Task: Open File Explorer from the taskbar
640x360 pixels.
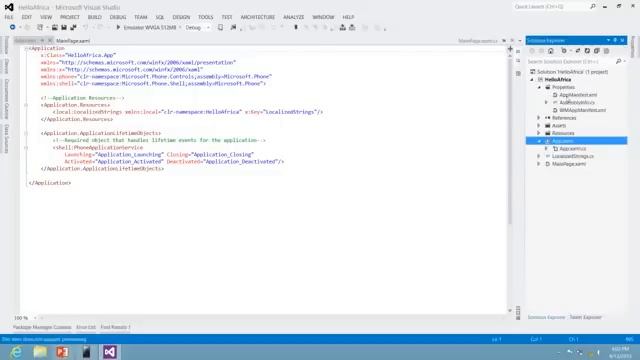Action: coord(40,352)
